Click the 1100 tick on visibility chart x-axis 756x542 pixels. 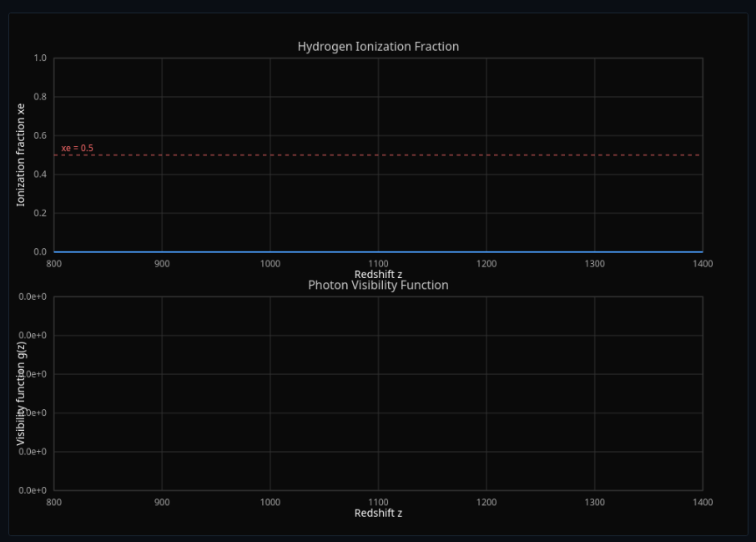tap(378, 502)
